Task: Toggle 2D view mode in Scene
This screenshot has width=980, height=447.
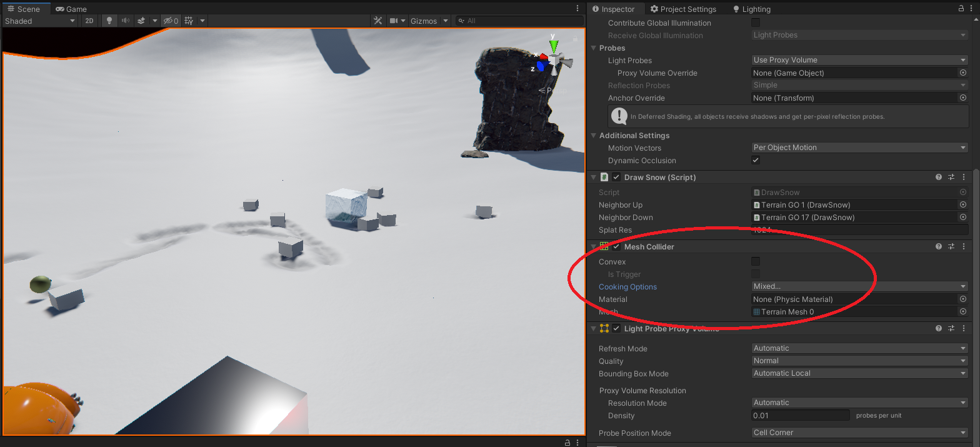Action: (x=89, y=21)
